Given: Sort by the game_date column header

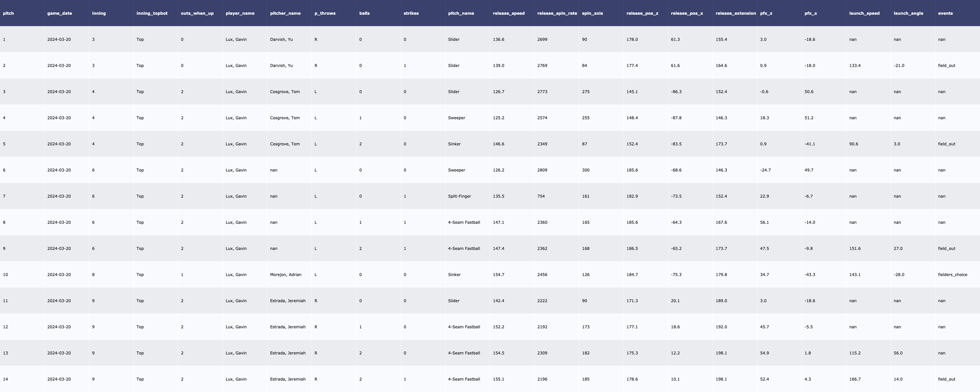Looking at the screenshot, I should (59, 13).
